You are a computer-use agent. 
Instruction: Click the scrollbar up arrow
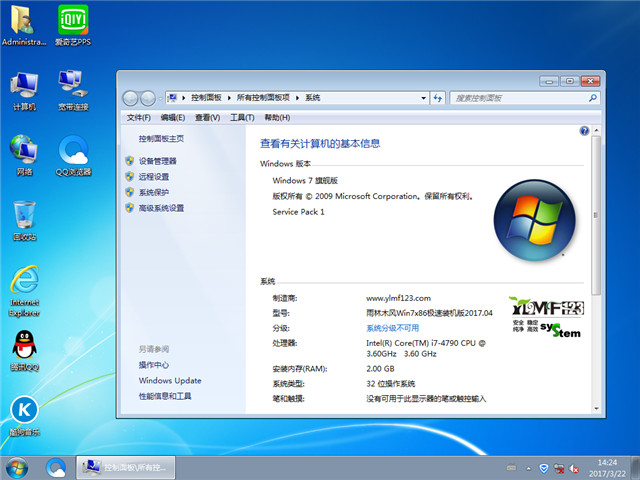596,131
